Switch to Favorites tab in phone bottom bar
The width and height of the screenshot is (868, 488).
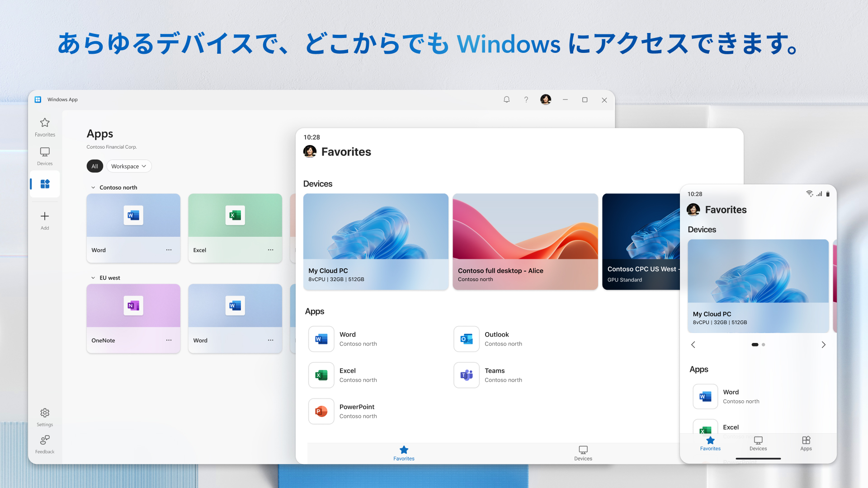tap(710, 444)
